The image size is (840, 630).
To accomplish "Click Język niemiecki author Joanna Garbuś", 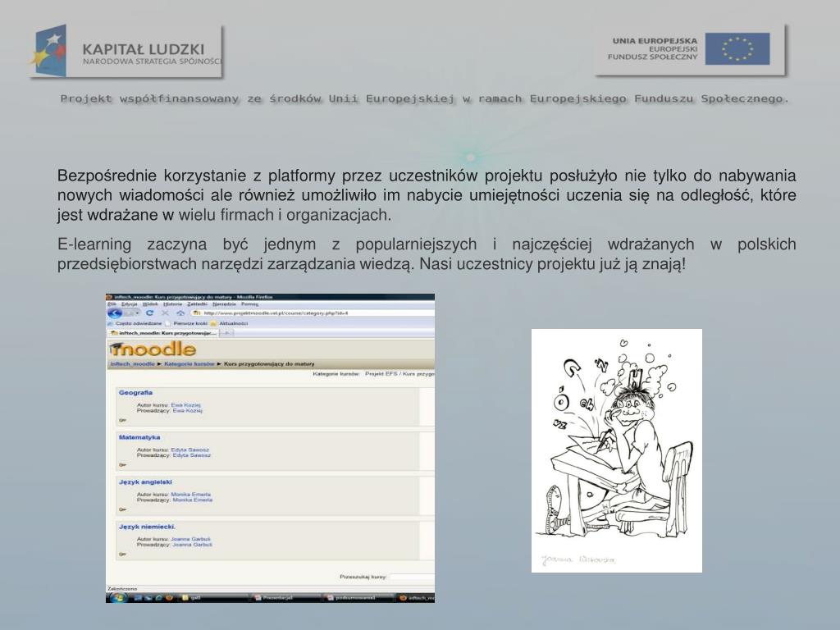I will coord(190,539).
